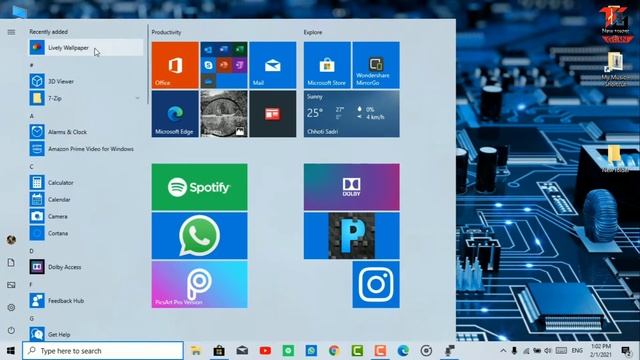640x360 pixels.
Task: Launch the Calculator app icon
Action: click(37, 182)
